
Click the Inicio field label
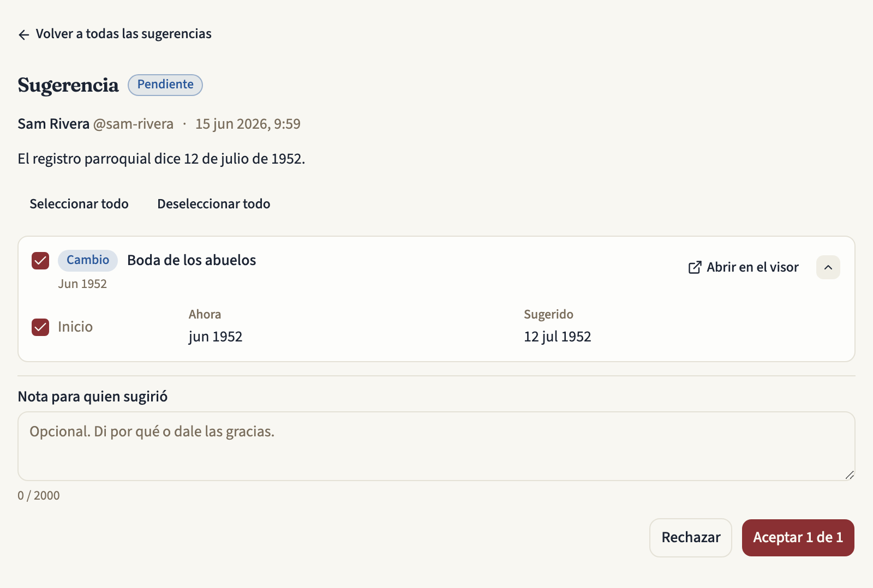pyautogui.click(x=75, y=327)
